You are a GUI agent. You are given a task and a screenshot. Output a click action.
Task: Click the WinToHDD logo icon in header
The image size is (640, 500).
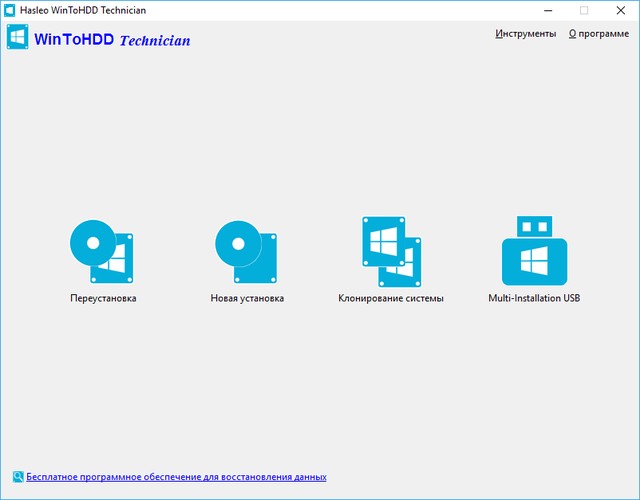pos(17,36)
